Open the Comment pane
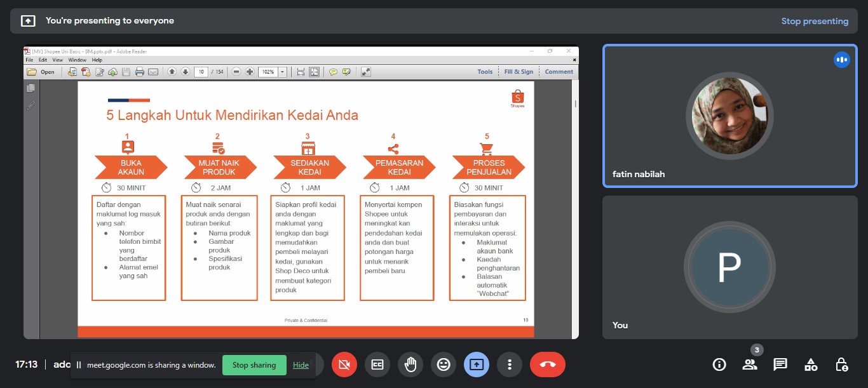This screenshot has width=868, height=388. (x=559, y=72)
